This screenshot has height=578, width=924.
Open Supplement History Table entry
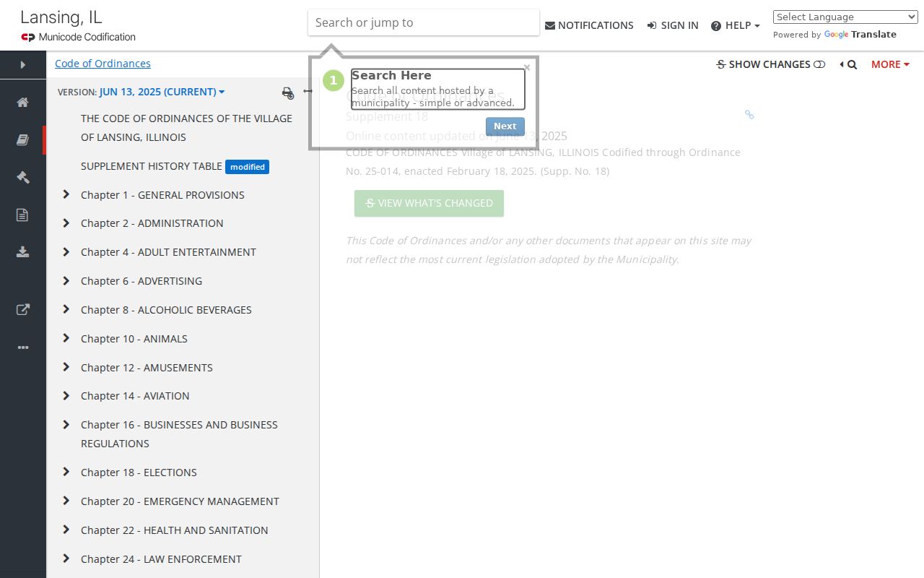(152, 166)
